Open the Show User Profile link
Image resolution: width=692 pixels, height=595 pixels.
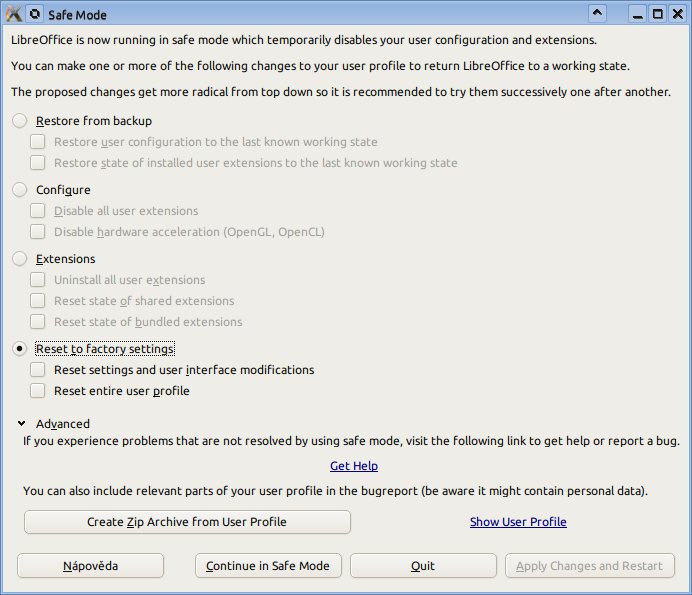click(x=518, y=522)
